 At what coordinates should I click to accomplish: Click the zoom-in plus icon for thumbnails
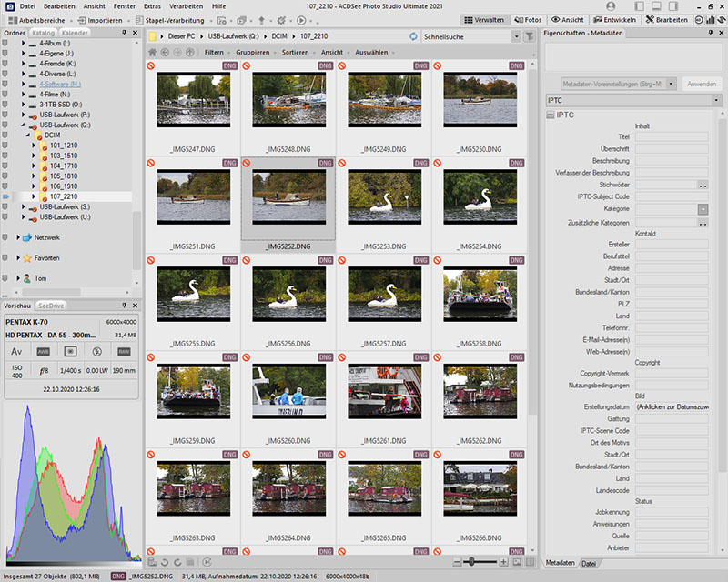point(502,563)
